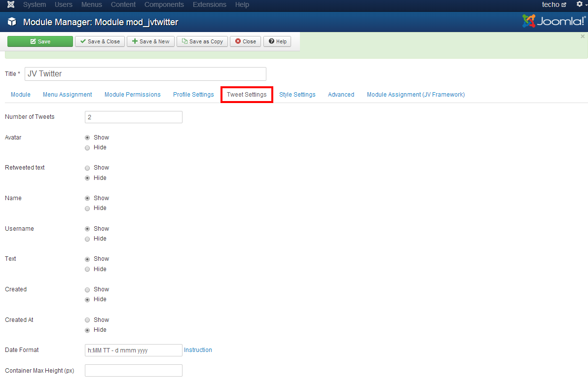This screenshot has height=386, width=588.
Task: Select Show for Created
Action: pos(87,290)
